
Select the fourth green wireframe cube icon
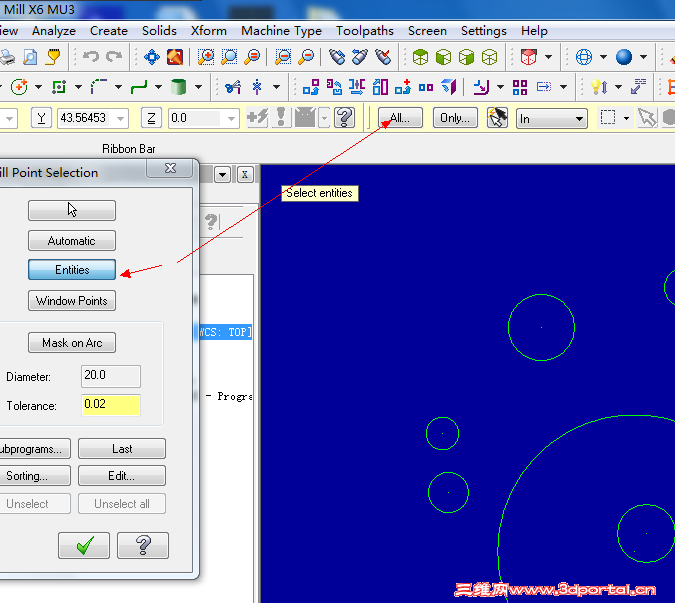pos(489,57)
